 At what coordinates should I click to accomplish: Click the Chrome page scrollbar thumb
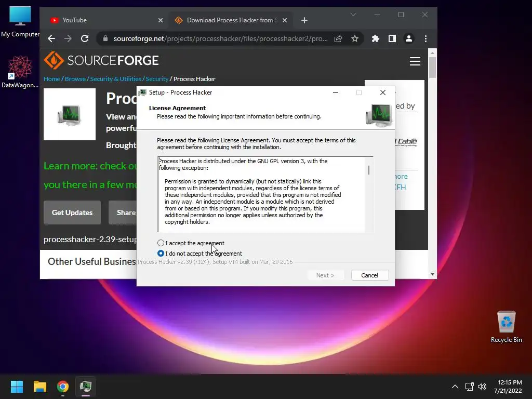click(432, 68)
